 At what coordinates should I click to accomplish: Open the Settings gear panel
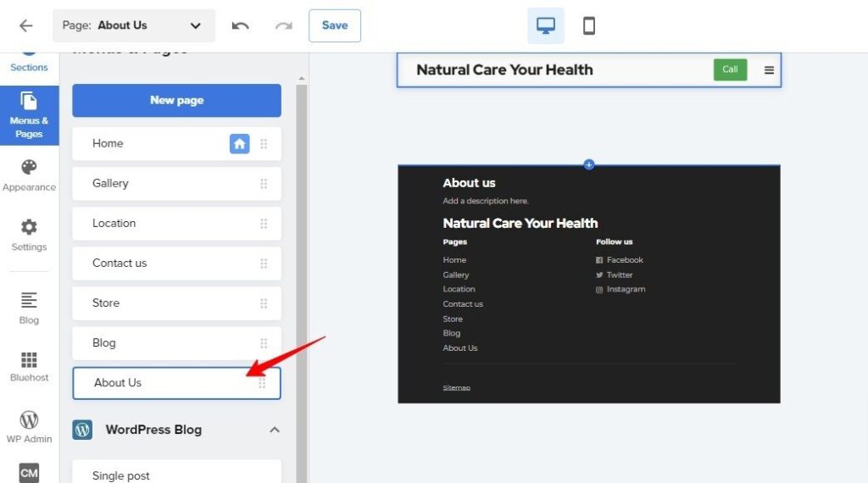[x=29, y=235]
